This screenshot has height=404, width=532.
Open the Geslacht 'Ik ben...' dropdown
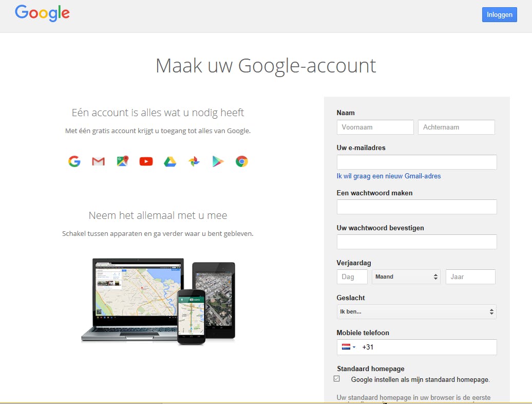416,311
